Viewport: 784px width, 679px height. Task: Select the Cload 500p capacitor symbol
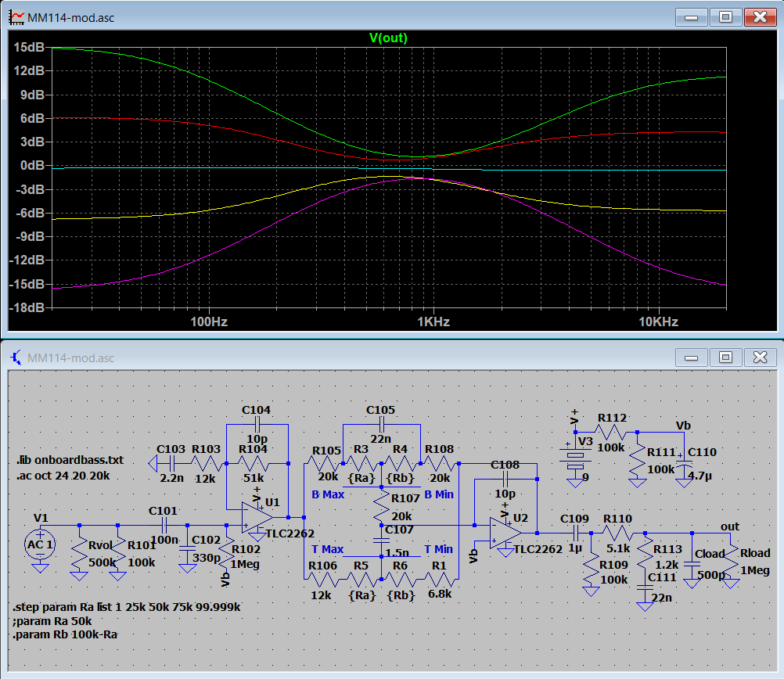coord(692,564)
